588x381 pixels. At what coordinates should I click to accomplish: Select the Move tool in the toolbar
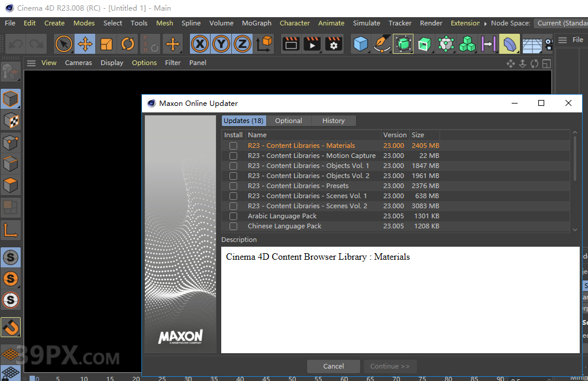85,44
